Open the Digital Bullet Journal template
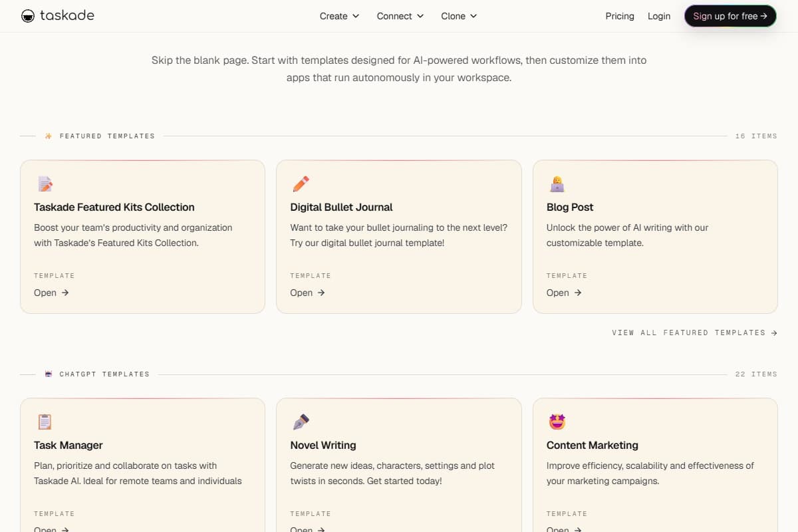The height and width of the screenshot is (532, 798). pos(307,293)
